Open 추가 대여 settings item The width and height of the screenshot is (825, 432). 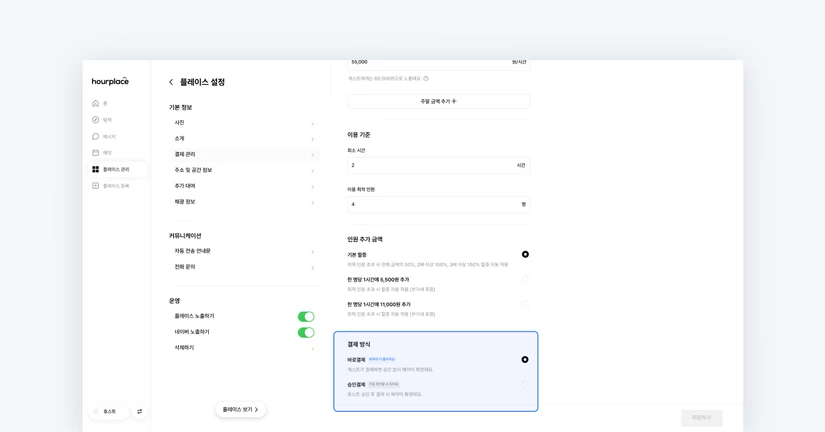244,186
